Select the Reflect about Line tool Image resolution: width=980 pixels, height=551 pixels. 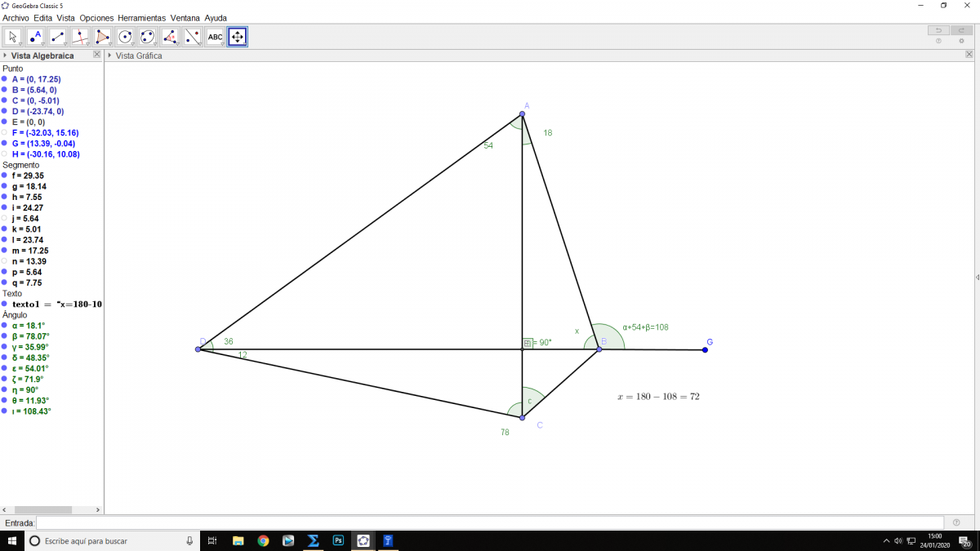point(192,37)
